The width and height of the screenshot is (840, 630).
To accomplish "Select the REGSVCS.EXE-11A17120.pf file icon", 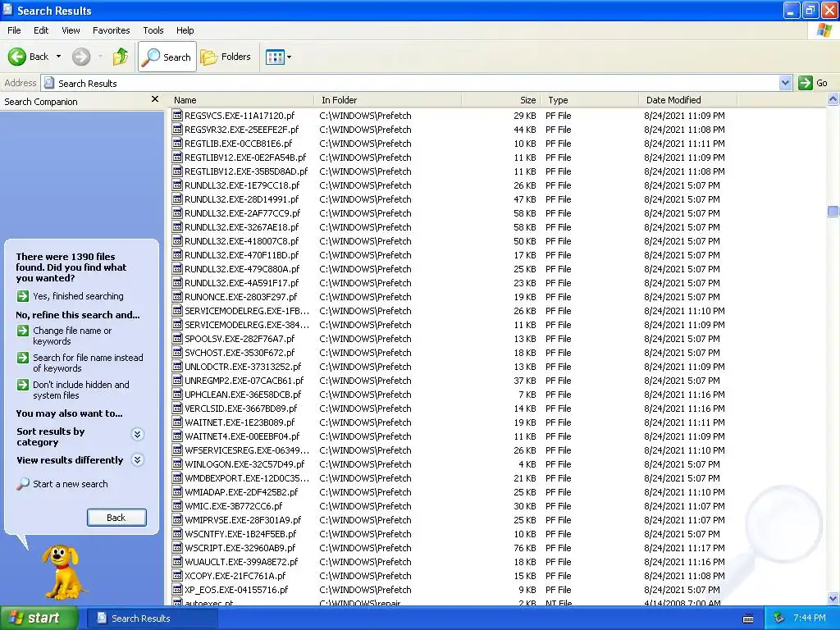I will click(177, 115).
